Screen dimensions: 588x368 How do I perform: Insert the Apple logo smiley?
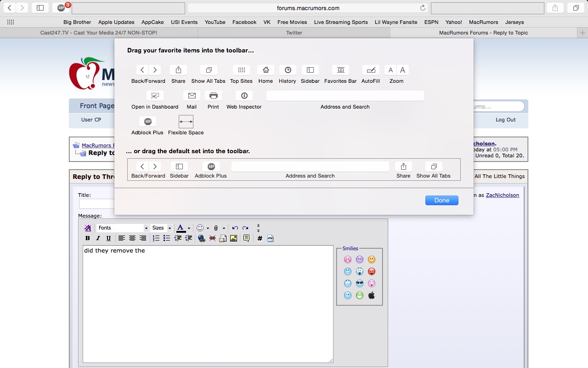372,295
